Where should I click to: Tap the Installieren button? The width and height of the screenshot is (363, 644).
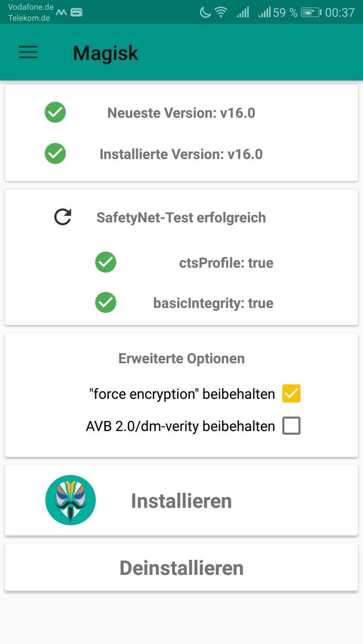pos(181,500)
